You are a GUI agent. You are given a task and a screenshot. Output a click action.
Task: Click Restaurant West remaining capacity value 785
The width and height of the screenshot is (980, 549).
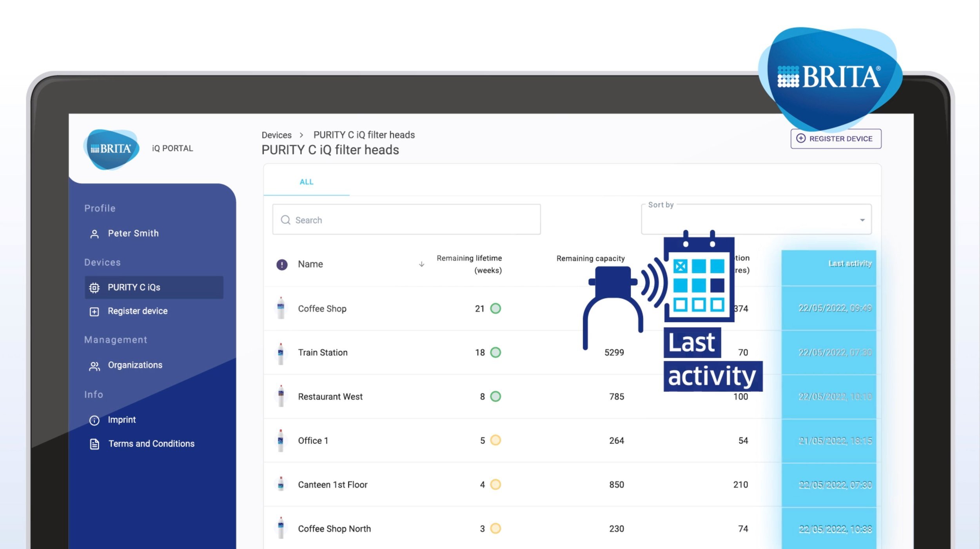617,396
